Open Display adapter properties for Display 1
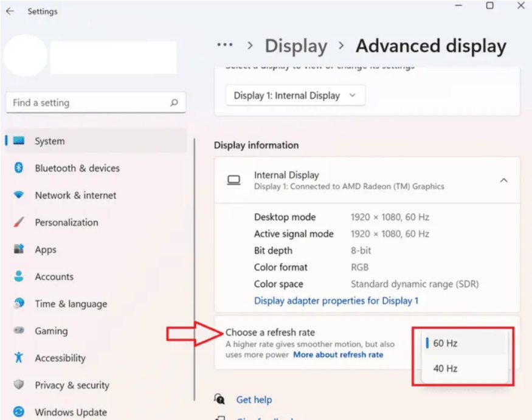 [x=336, y=301]
